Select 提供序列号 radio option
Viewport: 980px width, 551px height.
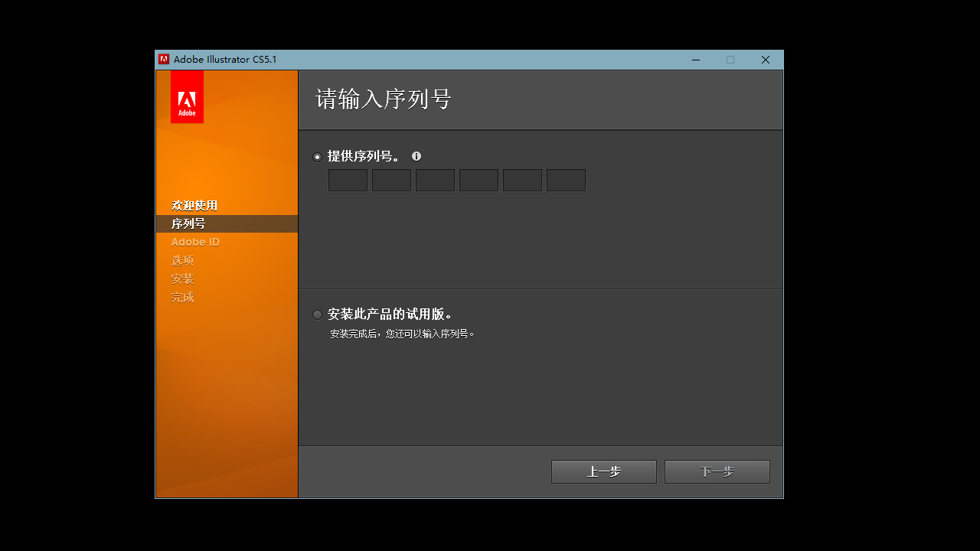click(317, 156)
